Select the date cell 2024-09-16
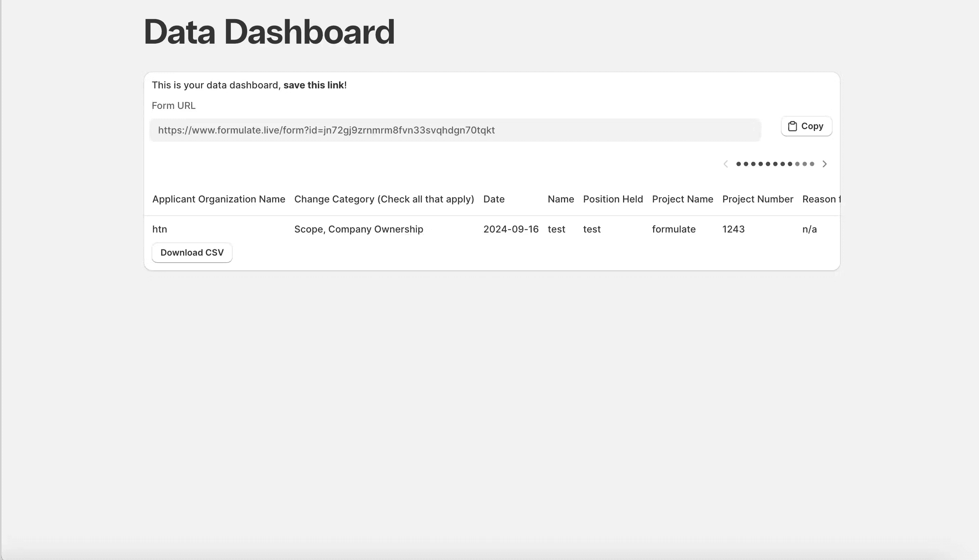Viewport: 979px width, 560px height. point(511,229)
